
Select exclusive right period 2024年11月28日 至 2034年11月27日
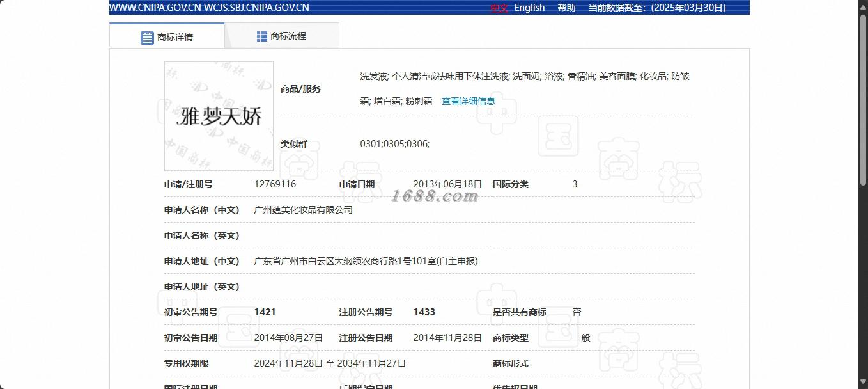330,363
